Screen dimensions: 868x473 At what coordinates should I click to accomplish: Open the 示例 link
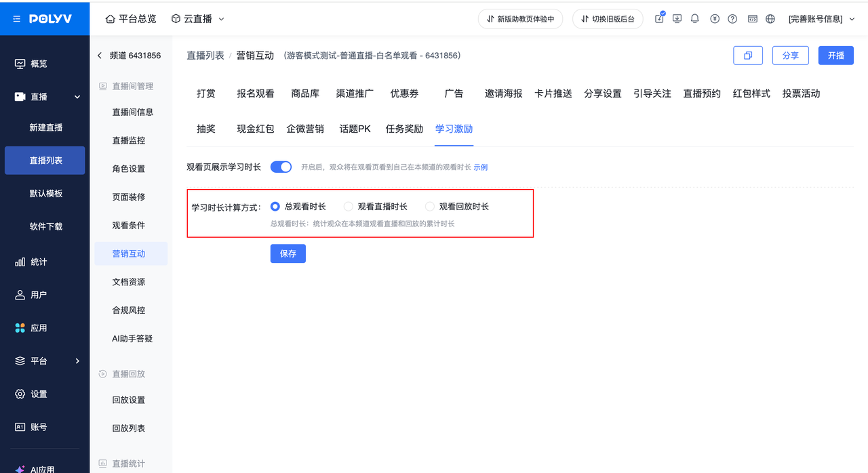click(480, 167)
